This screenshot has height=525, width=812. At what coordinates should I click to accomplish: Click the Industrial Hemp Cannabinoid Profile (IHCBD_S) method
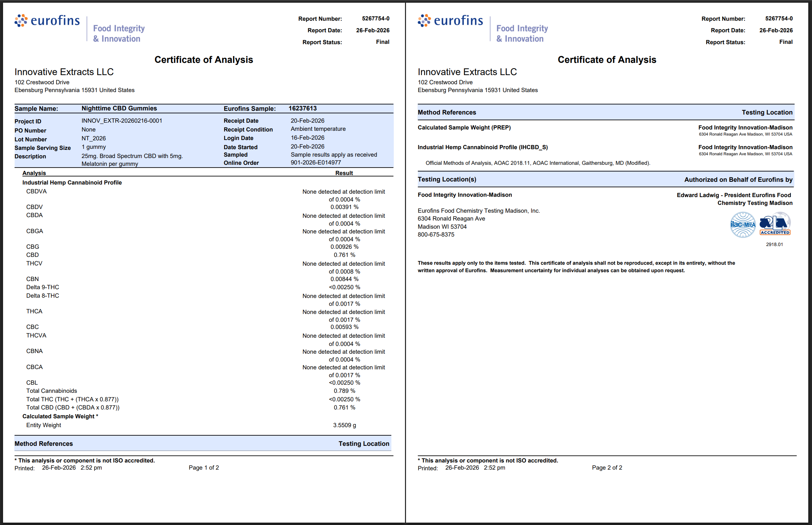tap(483, 147)
